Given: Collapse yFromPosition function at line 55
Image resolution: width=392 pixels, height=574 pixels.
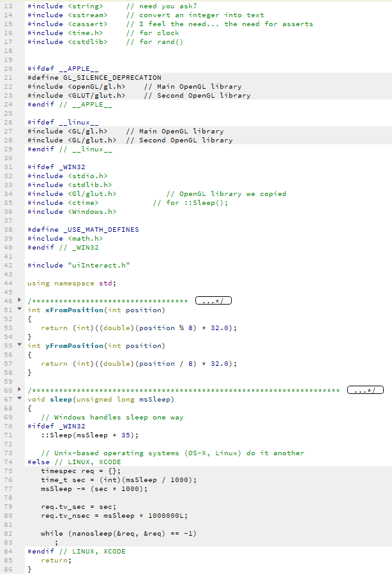Looking at the screenshot, I should [19, 345].
